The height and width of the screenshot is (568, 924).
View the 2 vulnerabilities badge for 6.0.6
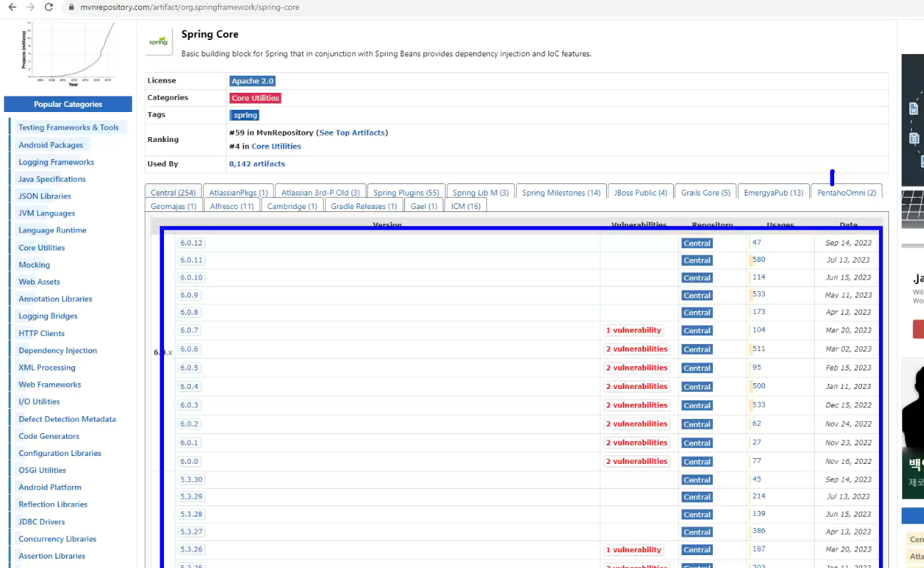tap(637, 349)
